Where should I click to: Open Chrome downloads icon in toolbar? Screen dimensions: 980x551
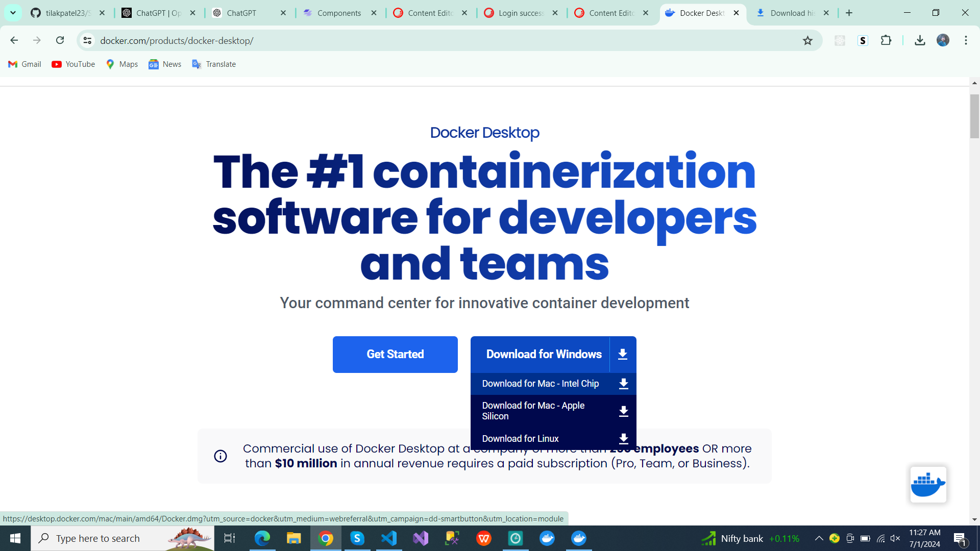coord(920,41)
